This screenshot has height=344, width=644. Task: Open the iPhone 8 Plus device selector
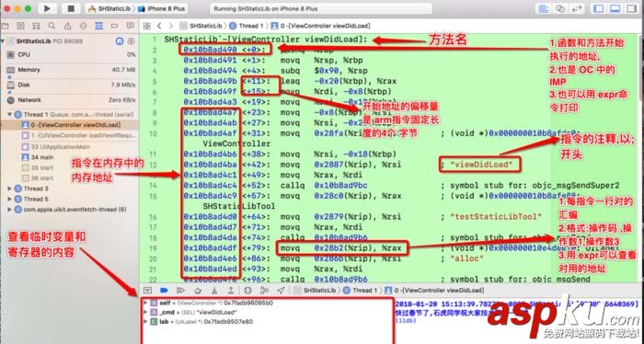(x=162, y=8)
